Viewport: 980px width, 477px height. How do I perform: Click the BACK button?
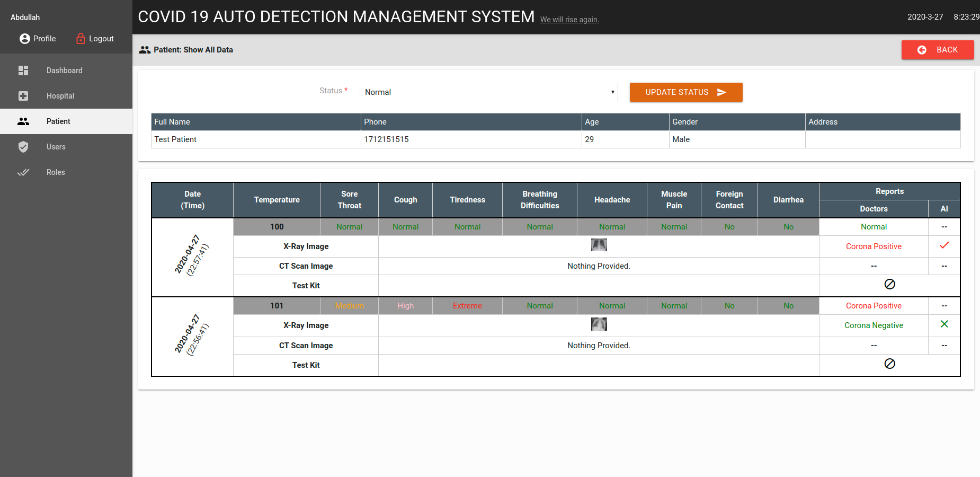[938, 50]
